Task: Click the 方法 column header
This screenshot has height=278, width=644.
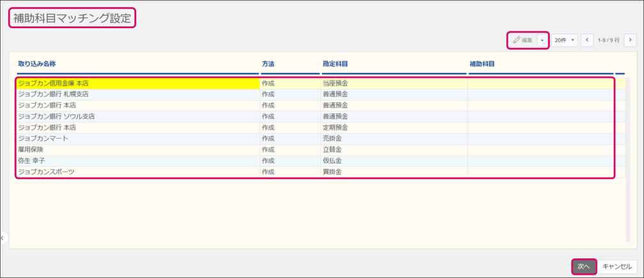Action: coord(268,65)
